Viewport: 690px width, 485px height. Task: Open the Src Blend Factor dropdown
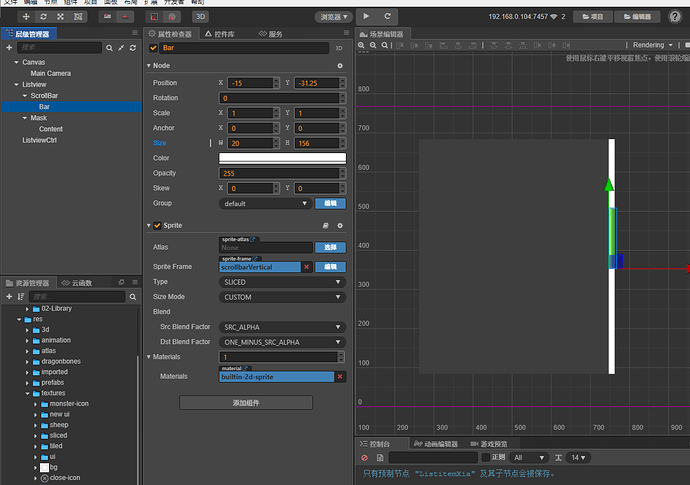[282, 327]
